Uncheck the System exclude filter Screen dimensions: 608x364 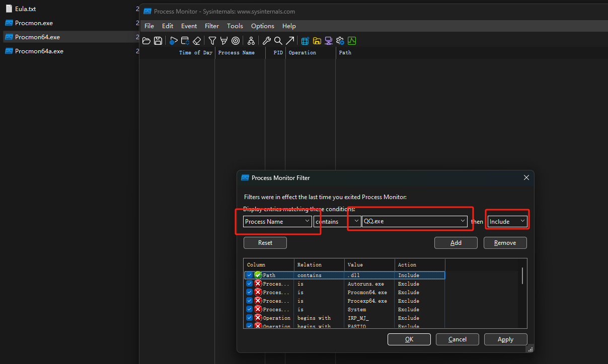pyautogui.click(x=249, y=309)
